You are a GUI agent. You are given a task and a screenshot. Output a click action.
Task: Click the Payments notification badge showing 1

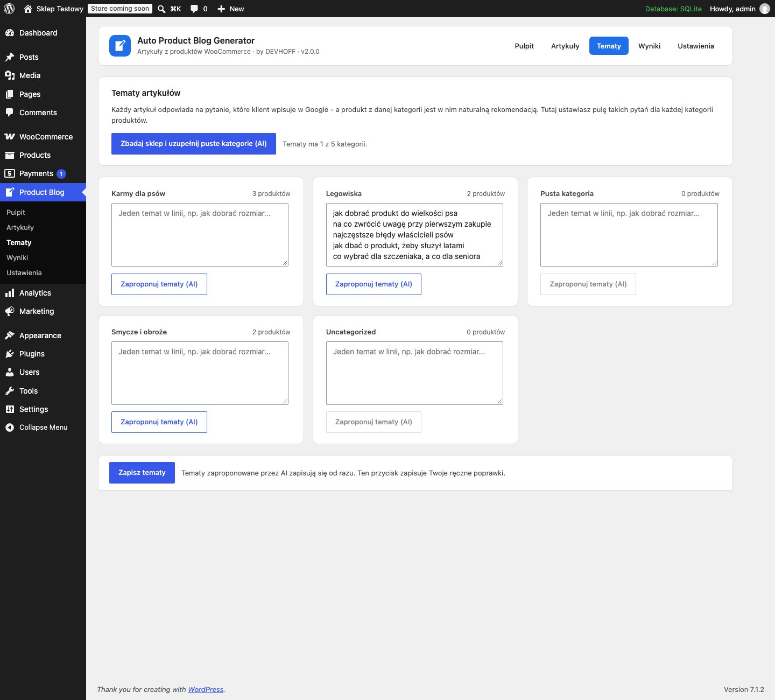coord(61,174)
